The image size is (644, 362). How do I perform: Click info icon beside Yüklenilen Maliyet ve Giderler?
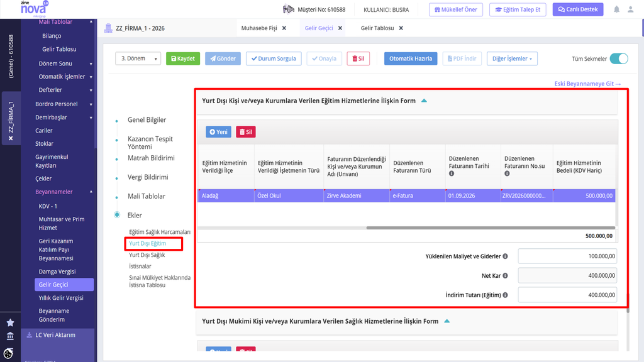coord(505,256)
